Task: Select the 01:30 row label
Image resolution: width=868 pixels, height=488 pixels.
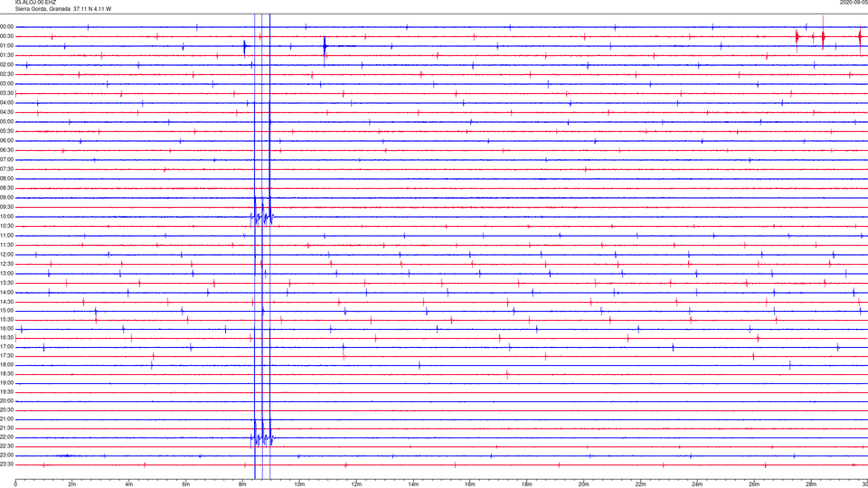Action: coord(6,55)
